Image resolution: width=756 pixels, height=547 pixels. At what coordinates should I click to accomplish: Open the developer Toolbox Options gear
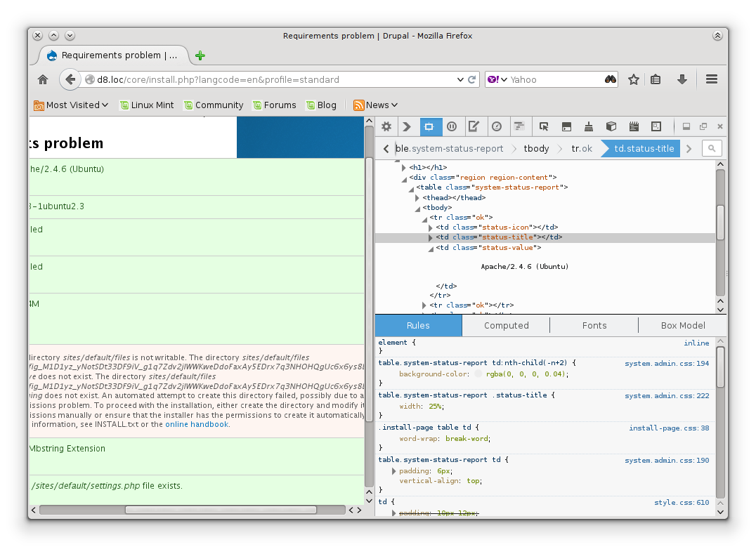(386, 127)
